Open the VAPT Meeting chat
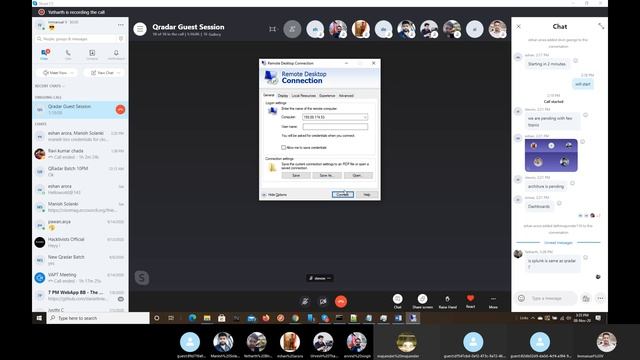The width and height of the screenshot is (640, 360). tap(80, 278)
